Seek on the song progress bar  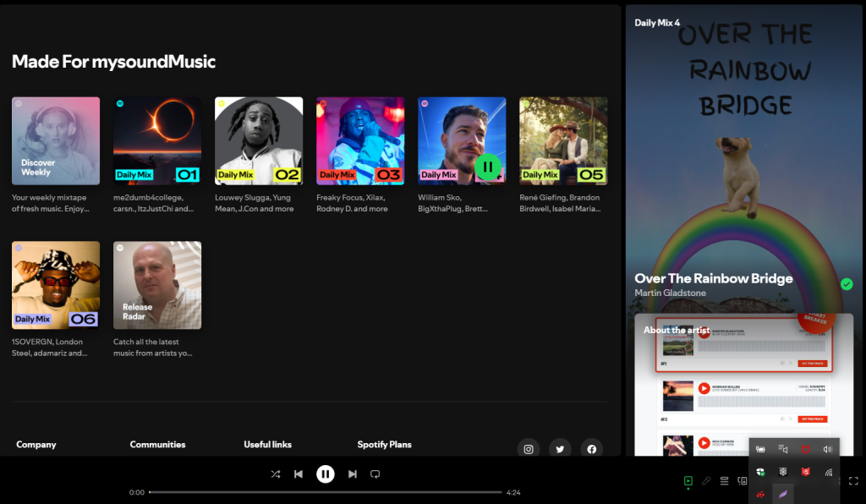point(326,492)
